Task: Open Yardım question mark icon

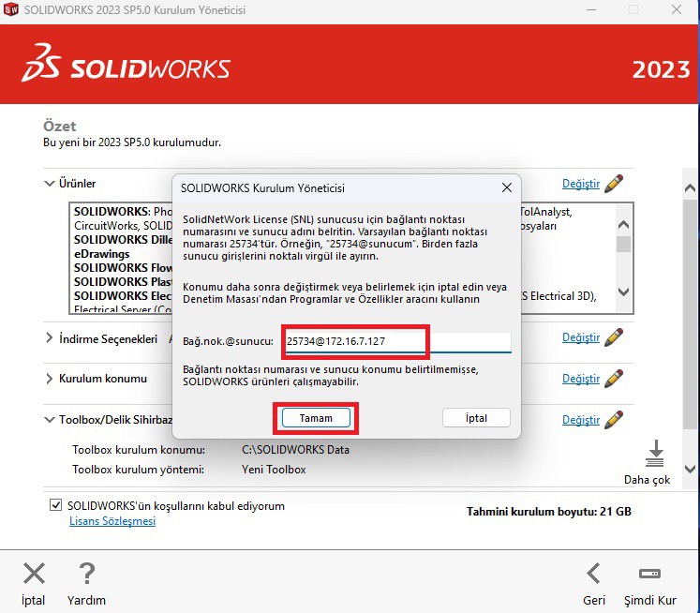Action: (x=86, y=574)
